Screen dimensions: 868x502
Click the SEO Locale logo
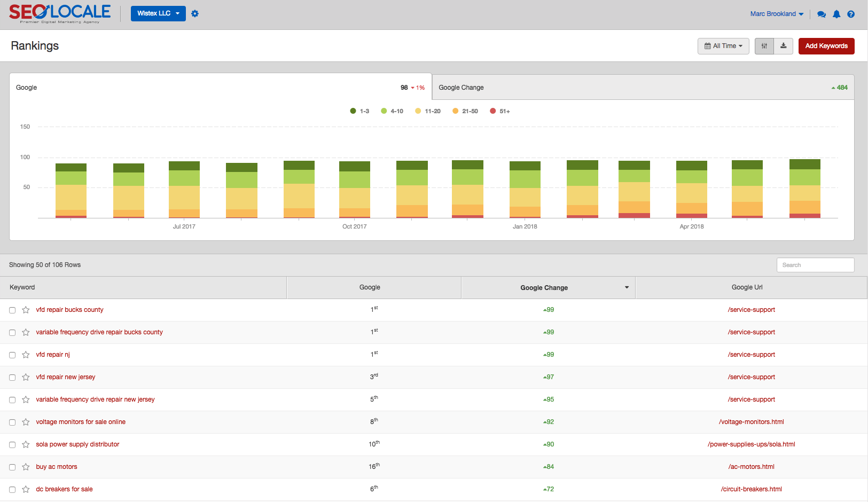tap(60, 14)
